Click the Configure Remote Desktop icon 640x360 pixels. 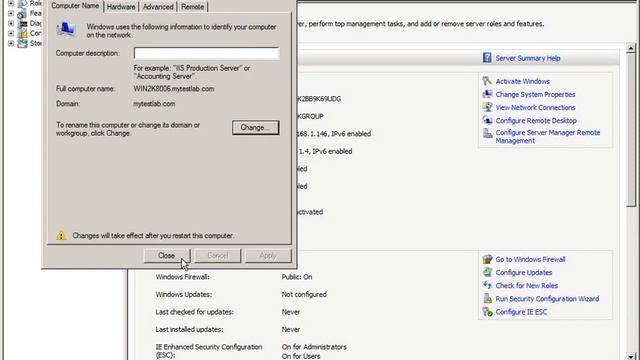(487, 120)
